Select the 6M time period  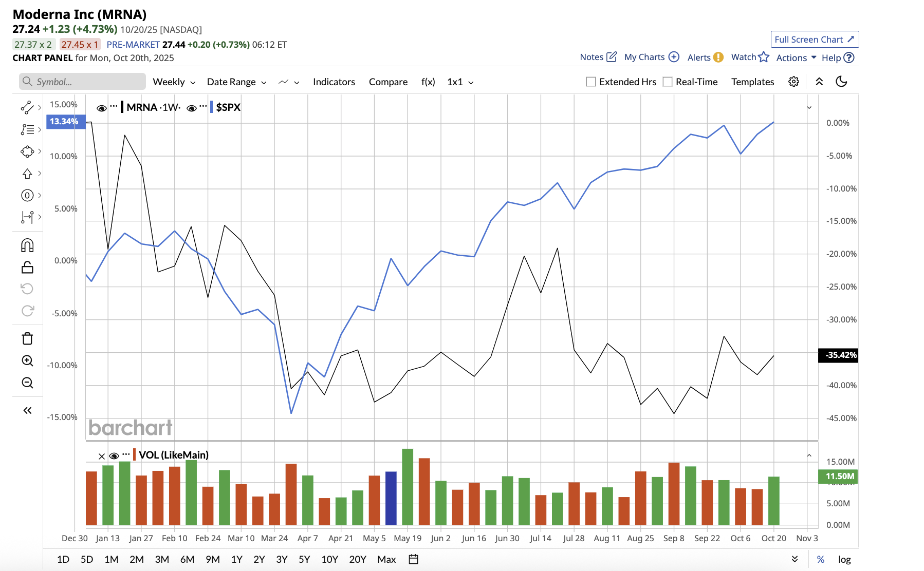point(187,559)
